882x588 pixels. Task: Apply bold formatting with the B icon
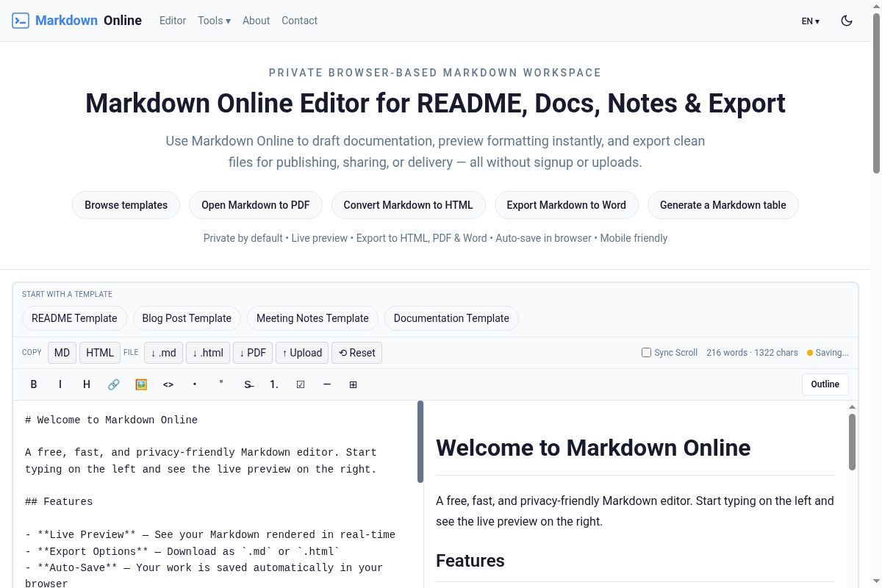tap(34, 384)
